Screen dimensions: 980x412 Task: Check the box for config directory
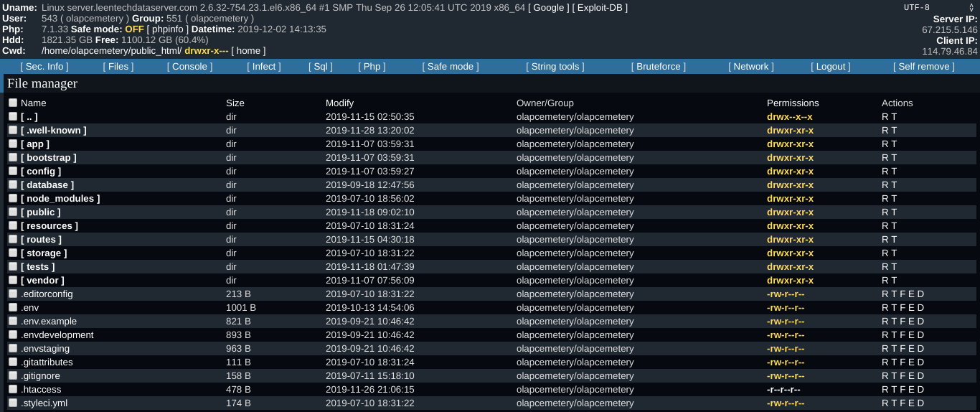point(13,171)
